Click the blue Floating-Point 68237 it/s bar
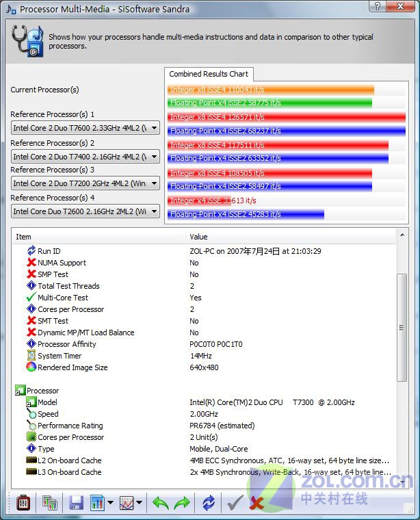Viewport: 420px width, 520px height. click(287, 131)
